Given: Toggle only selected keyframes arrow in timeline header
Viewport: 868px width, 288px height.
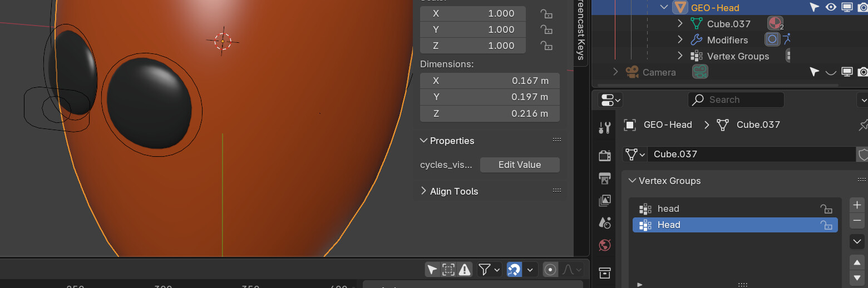Looking at the screenshot, I should (432, 270).
